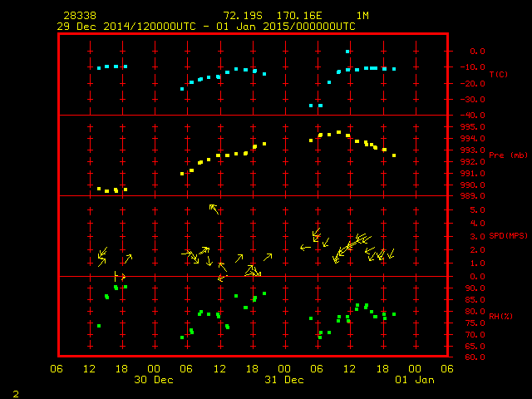Click the 30 Dec date marker

pos(153,380)
